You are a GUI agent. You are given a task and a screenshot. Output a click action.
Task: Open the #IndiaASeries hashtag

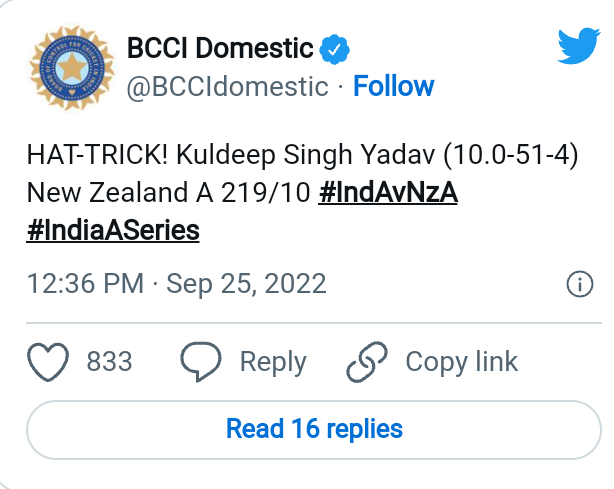tap(113, 230)
